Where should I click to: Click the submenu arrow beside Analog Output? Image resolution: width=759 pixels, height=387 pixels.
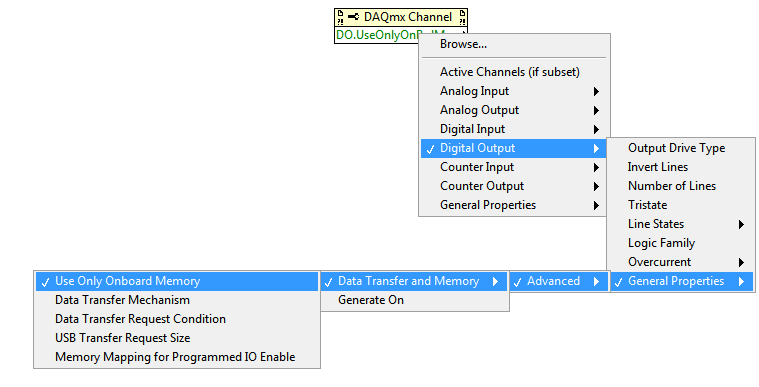pyautogui.click(x=596, y=110)
